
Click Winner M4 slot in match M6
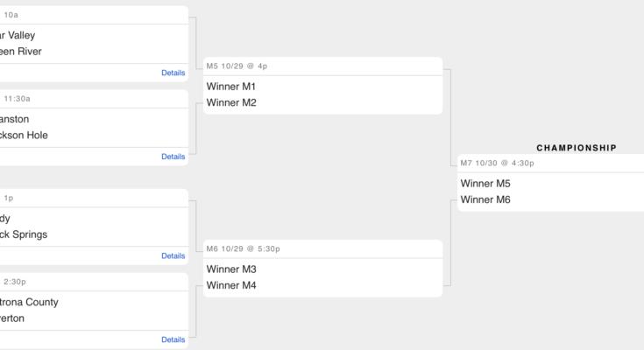(231, 285)
